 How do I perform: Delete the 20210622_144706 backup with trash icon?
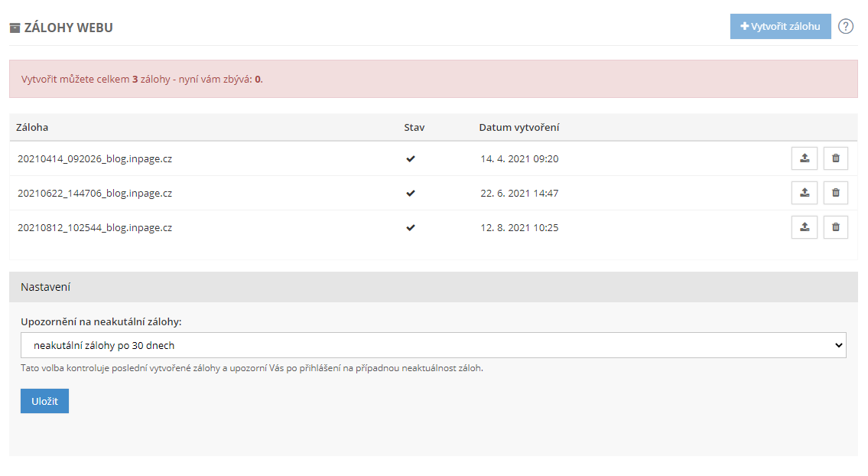point(835,193)
